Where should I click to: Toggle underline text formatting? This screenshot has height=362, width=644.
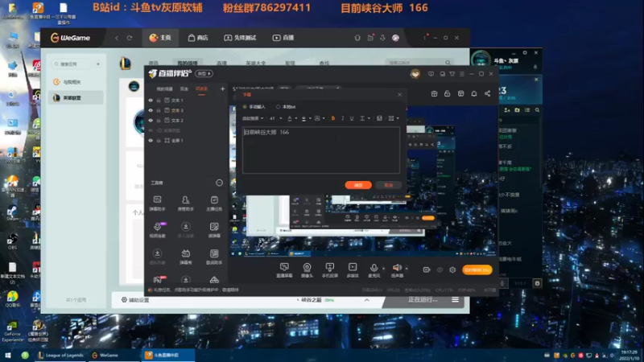click(x=352, y=118)
